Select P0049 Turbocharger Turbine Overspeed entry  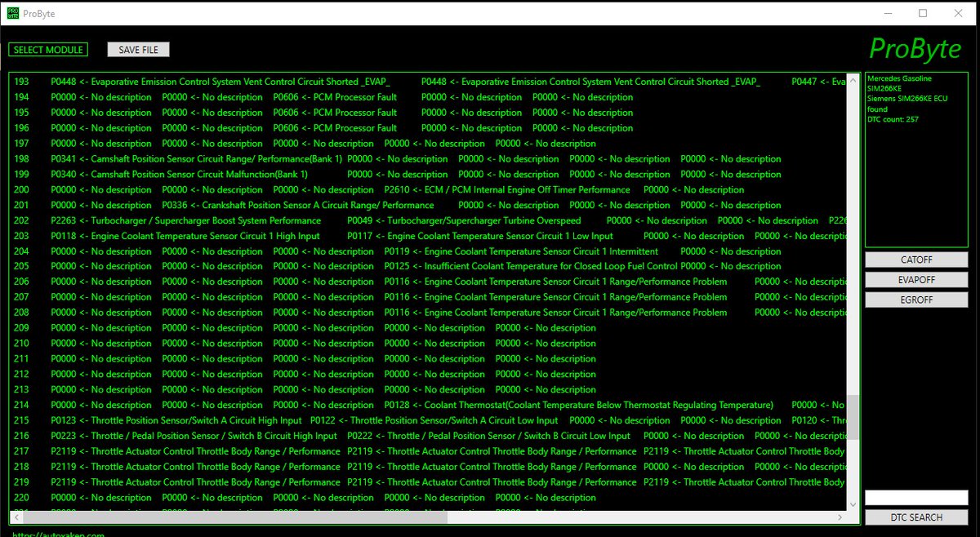(x=464, y=220)
